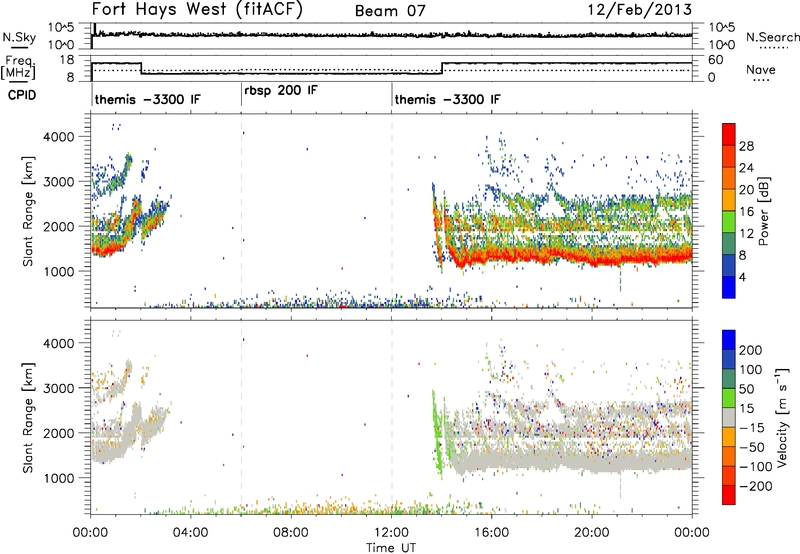Click the "Power [dB]" colorbar title
The image size is (800, 554).
[x=763, y=211]
